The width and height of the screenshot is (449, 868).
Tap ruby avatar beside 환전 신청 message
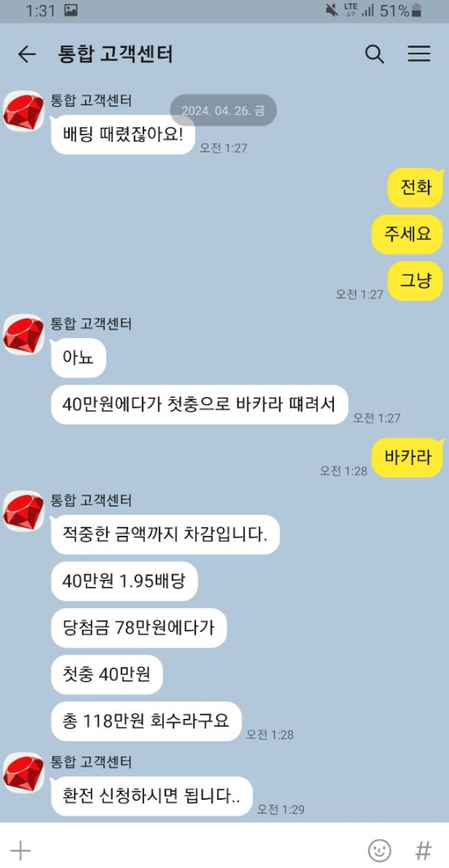point(24,773)
